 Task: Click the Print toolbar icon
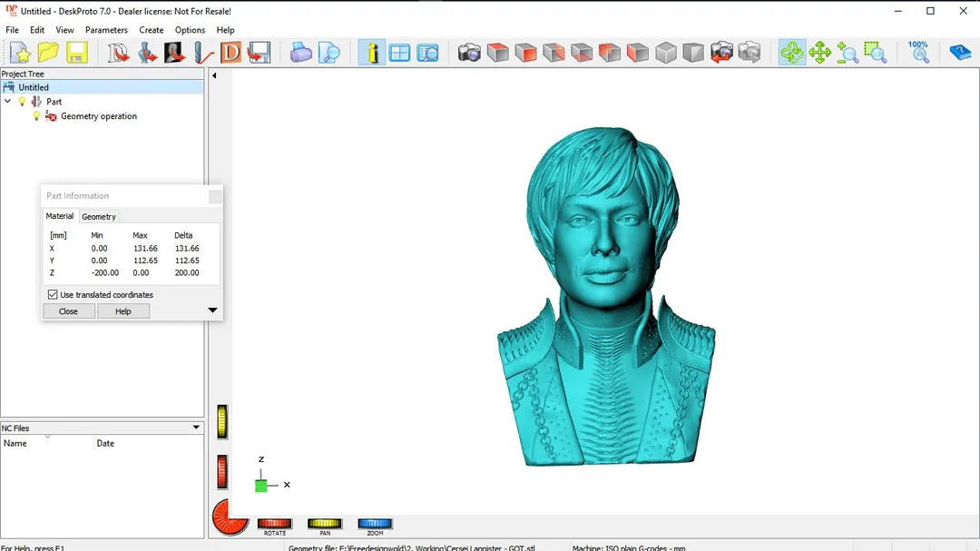pos(300,53)
